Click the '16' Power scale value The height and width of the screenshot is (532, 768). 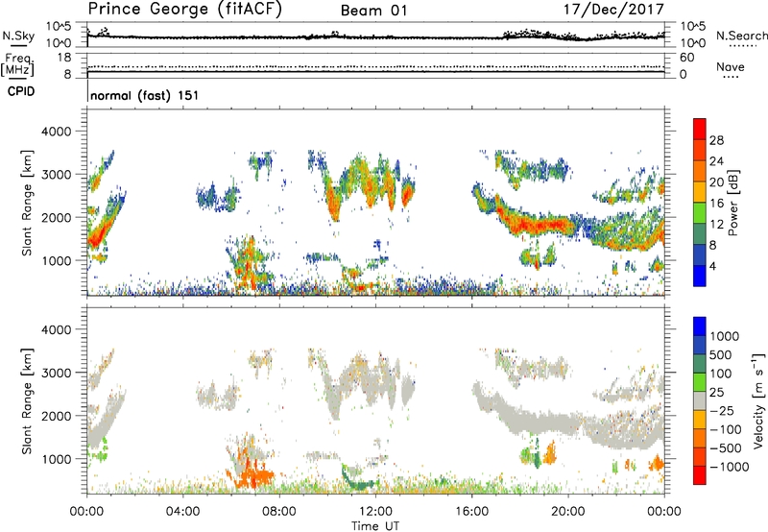pyautogui.click(x=716, y=204)
